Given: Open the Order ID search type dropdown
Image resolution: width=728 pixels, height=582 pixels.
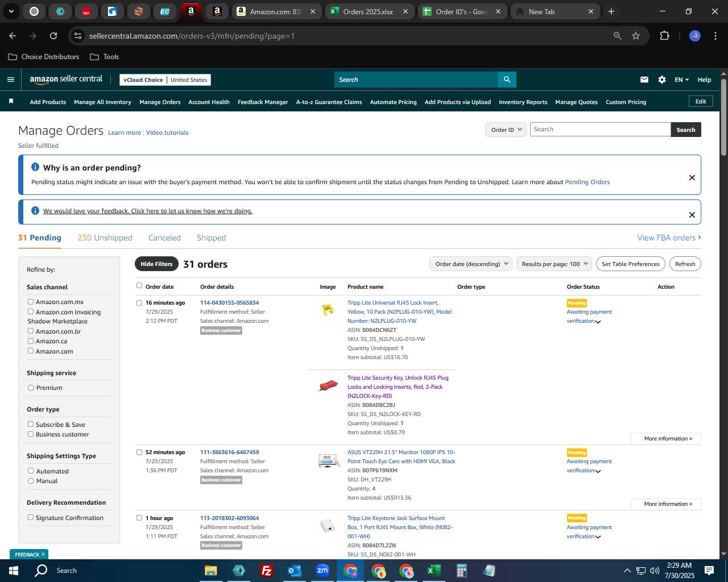Looking at the screenshot, I should [x=506, y=130].
